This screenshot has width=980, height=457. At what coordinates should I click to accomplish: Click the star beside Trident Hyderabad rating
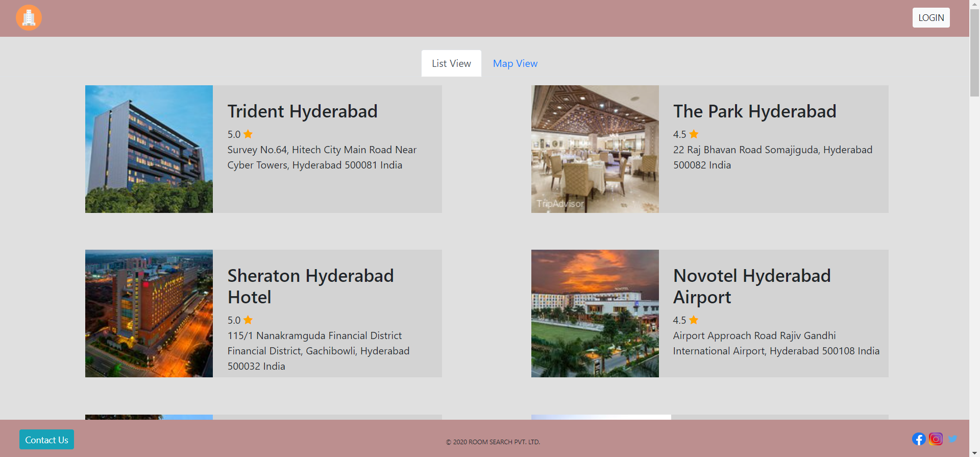tap(248, 134)
